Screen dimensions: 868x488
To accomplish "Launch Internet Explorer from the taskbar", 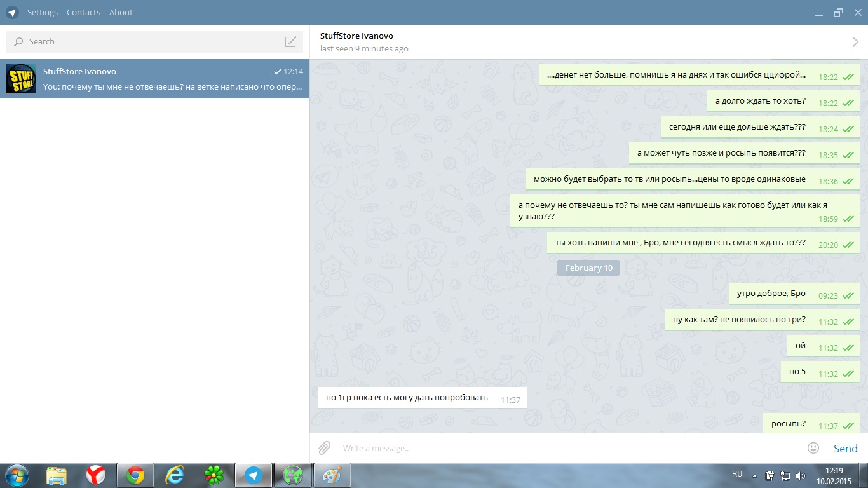I will (x=174, y=475).
